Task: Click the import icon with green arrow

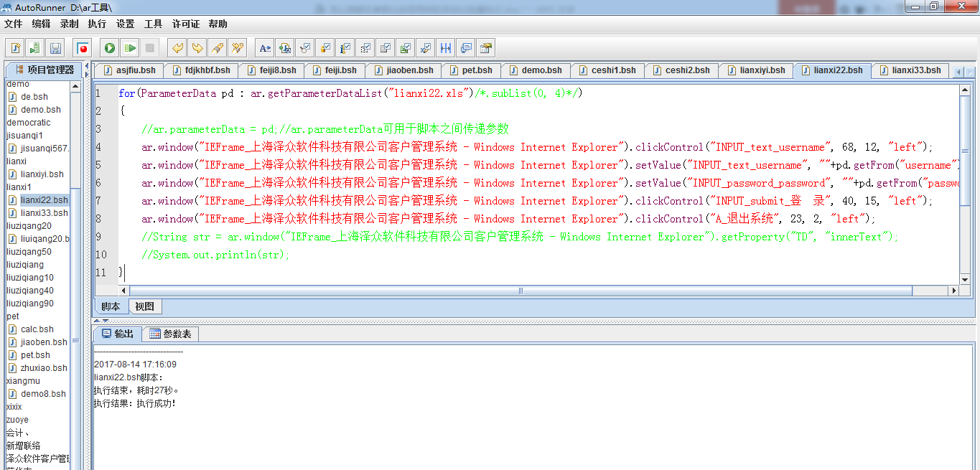Action: tap(35, 48)
